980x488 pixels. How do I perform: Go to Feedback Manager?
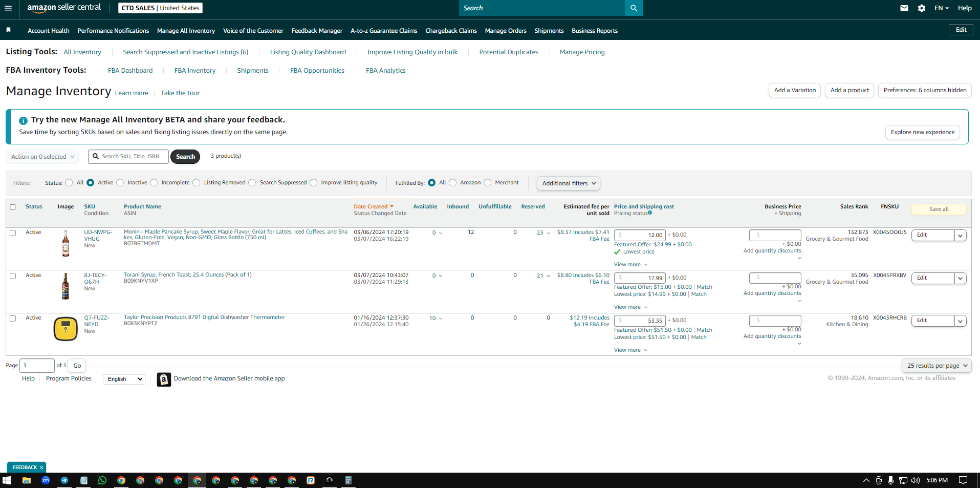[317, 31]
